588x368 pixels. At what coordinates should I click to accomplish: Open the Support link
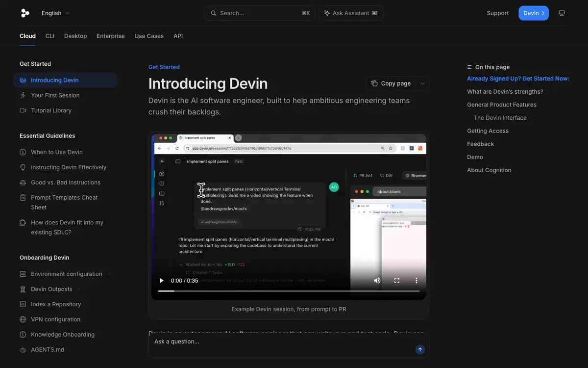tap(497, 13)
